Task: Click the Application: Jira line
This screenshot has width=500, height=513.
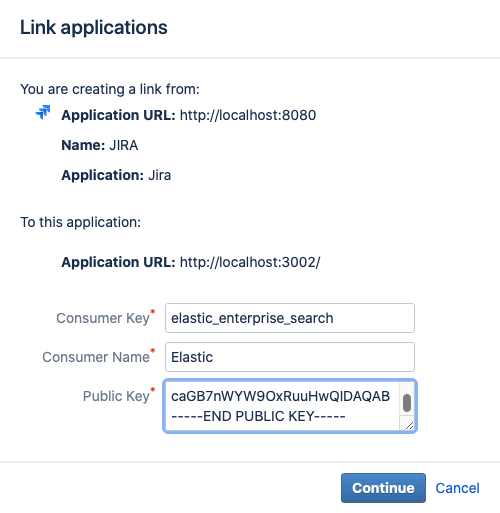Action: 116,175
